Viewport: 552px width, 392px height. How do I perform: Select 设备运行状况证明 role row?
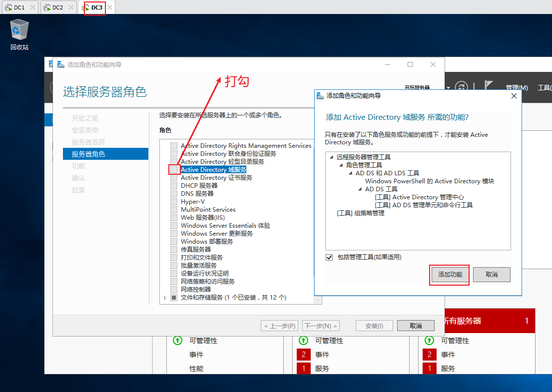(x=204, y=274)
